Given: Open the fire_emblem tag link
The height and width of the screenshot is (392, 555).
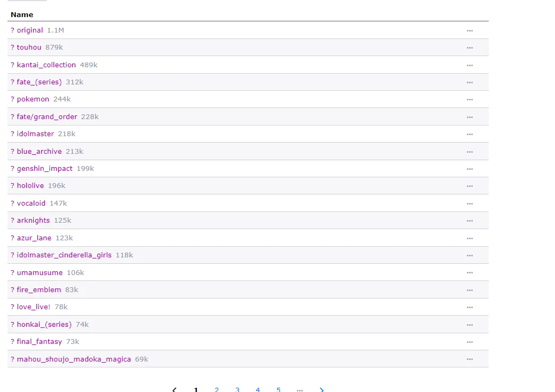Looking at the screenshot, I should (39, 290).
